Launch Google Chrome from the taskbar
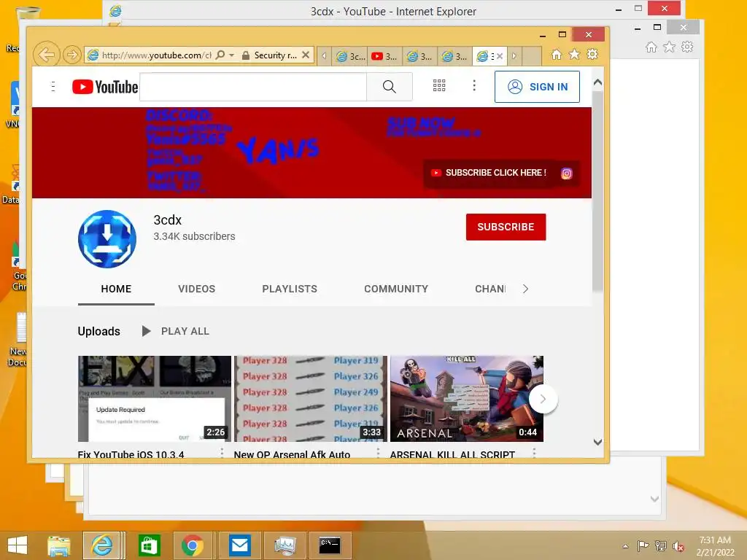The height and width of the screenshot is (560, 747). pyautogui.click(x=193, y=545)
